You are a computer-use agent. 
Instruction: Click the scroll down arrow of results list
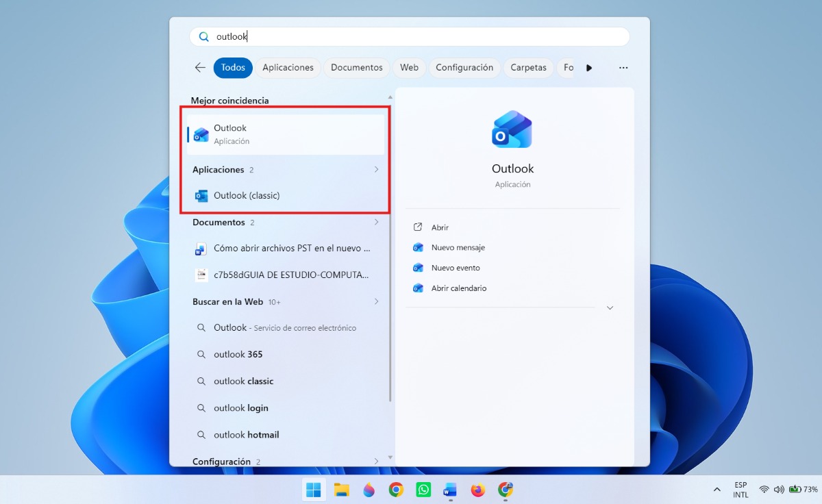point(390,457)
